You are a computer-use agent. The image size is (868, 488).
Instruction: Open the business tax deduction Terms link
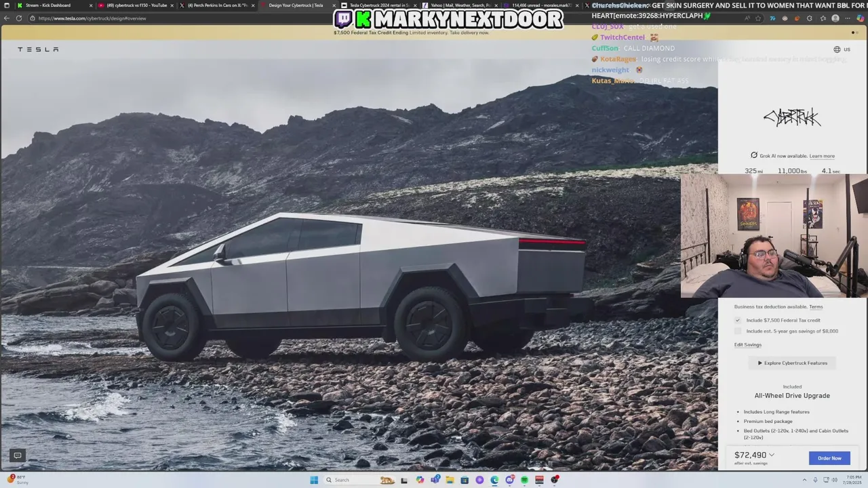click(816, 307)
